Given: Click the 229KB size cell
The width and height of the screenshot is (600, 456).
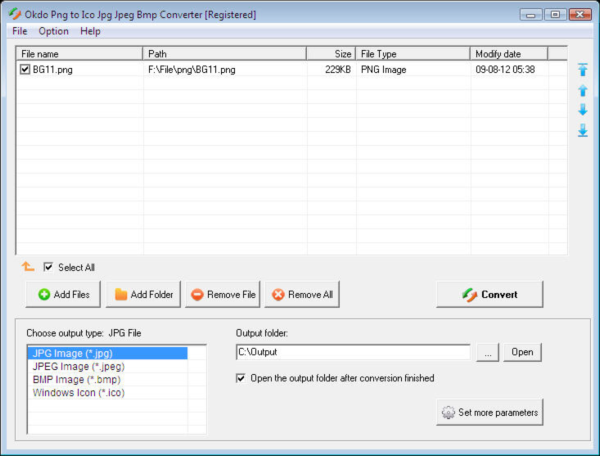Looking at the screenshot, I should click(x=338, y=70).
